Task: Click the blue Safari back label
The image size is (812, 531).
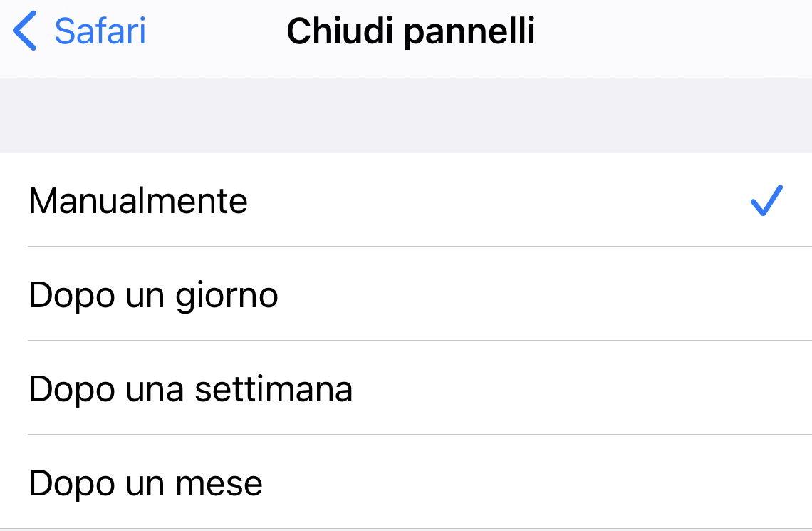Action: [x=100, y=32]
